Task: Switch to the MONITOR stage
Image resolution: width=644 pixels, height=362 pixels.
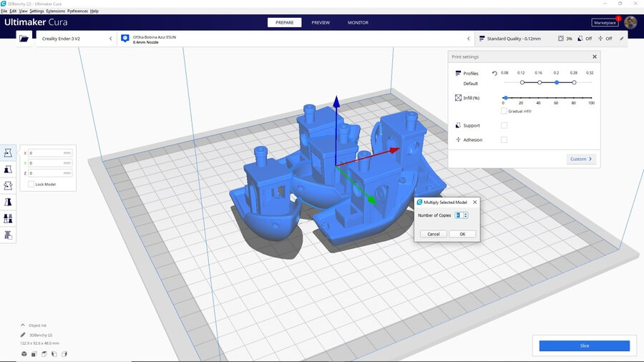Action: point(358,23)
